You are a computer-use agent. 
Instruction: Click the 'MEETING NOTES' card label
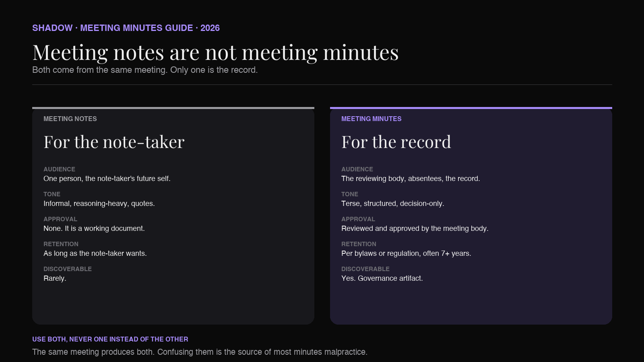[70, 119]
